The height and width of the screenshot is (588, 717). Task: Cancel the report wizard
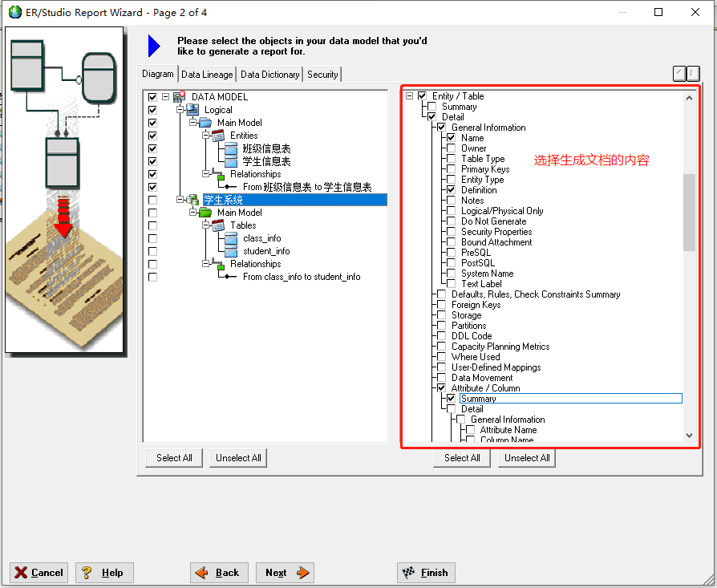(x=38, y=573)
